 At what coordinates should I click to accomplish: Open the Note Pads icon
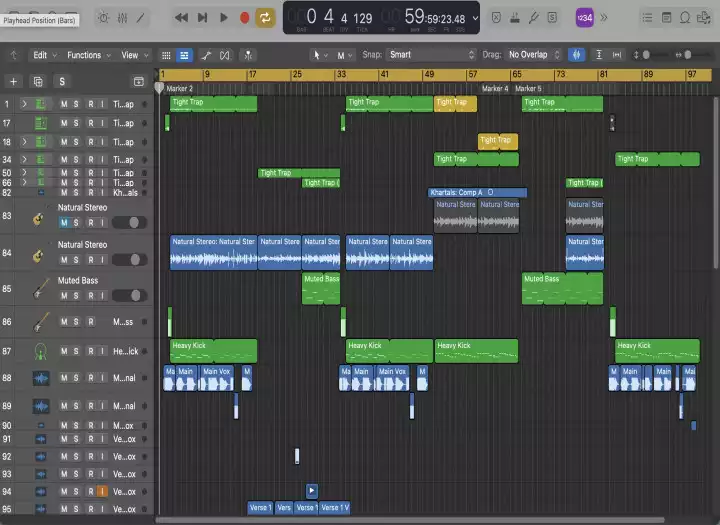(x=666, y=18)
